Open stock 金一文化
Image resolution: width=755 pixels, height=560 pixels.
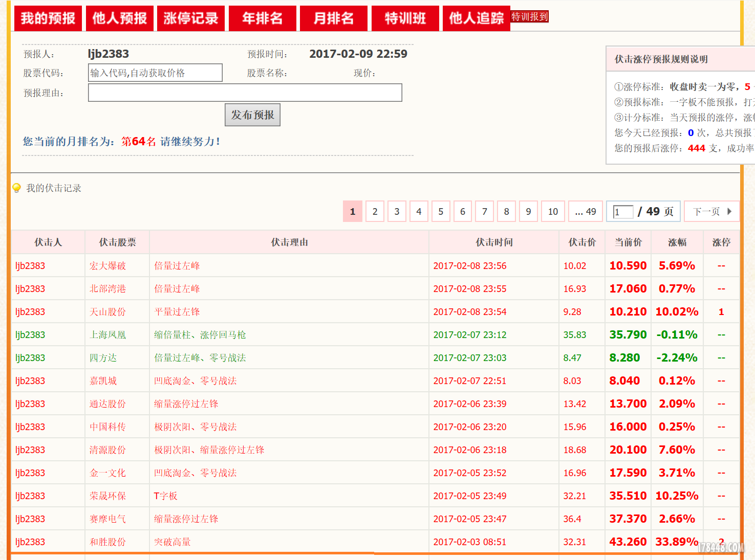pyautogui.click(x=107, y=473)
